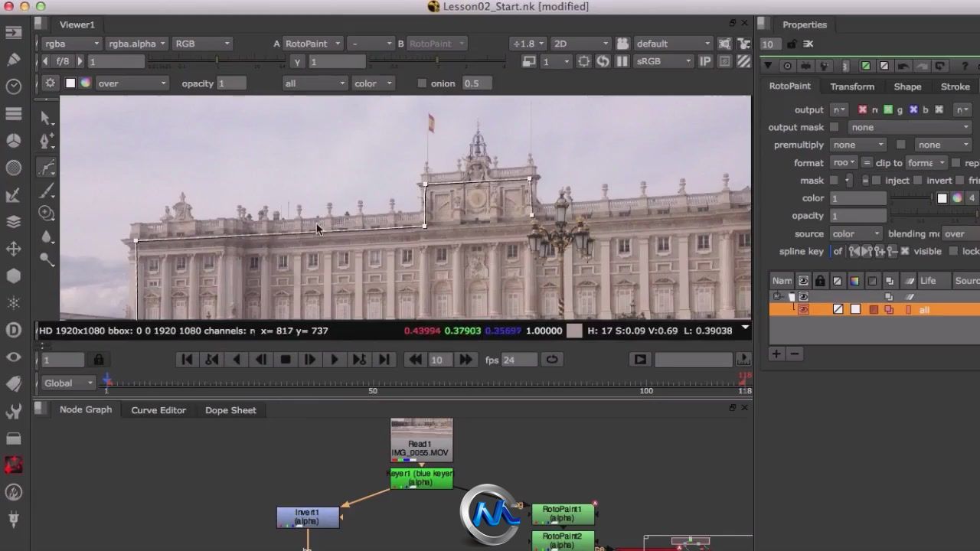Open the rgba channel layer dropdown
Screen dimensions: 980x551
[70, 44]
